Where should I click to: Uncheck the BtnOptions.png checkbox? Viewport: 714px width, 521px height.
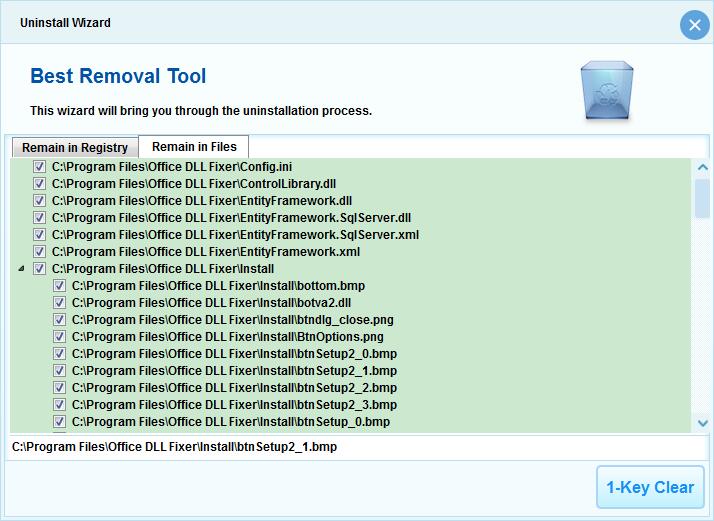coord(59,337)
